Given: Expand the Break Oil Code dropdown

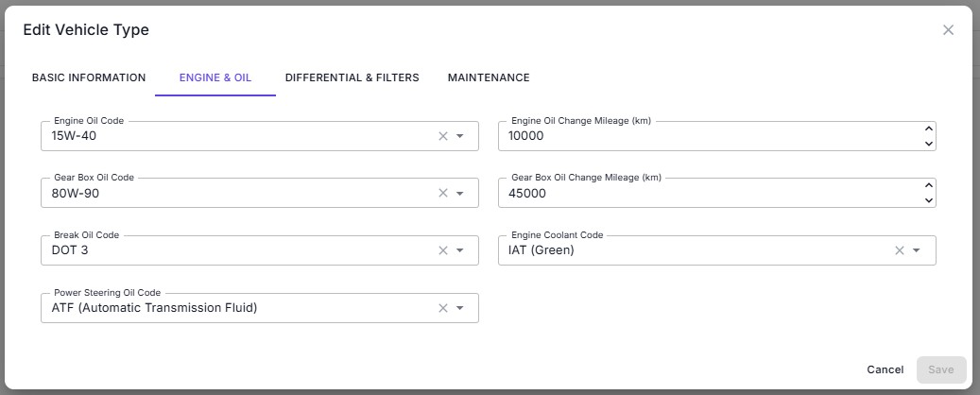Looking at the screenshot, I should point(460,250).
